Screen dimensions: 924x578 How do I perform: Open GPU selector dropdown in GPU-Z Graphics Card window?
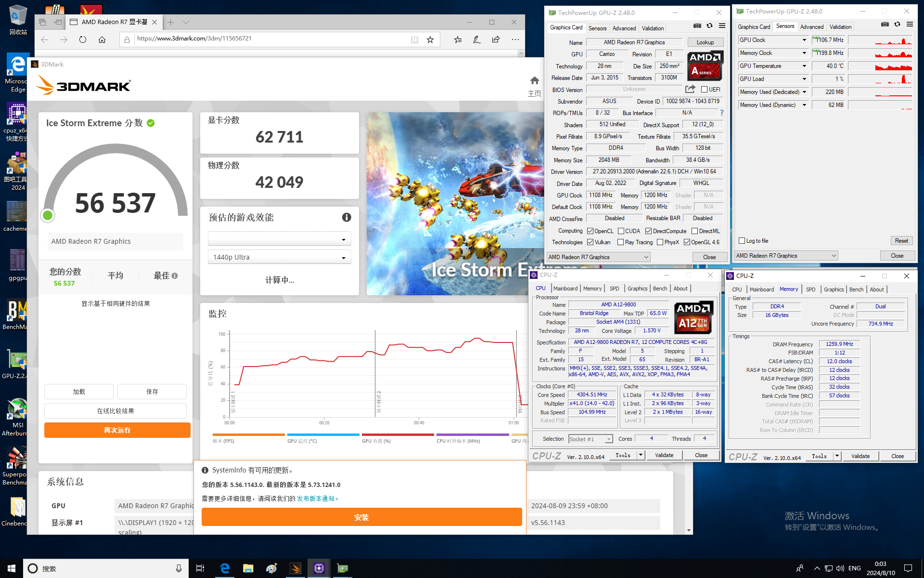coord(598,257)
